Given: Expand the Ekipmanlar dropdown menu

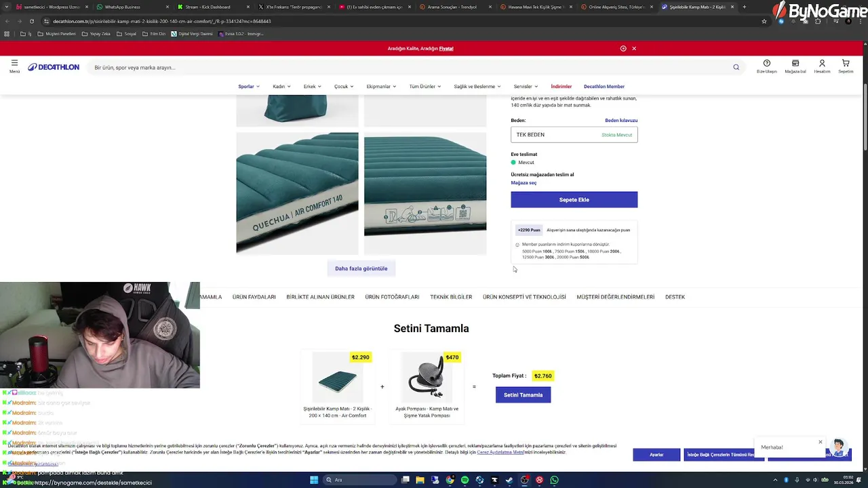Looking at the screenshot, I should coord(382,86).
